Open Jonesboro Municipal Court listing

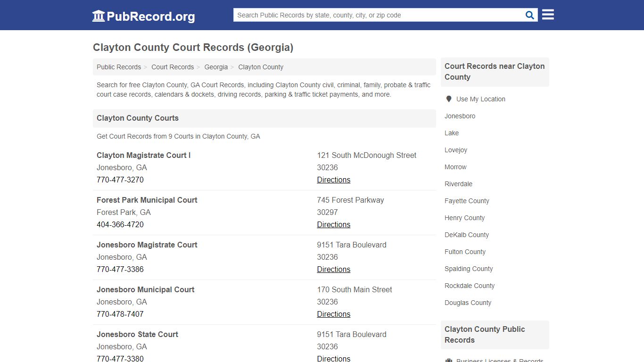pyautogui.click(x=146, y=289)
